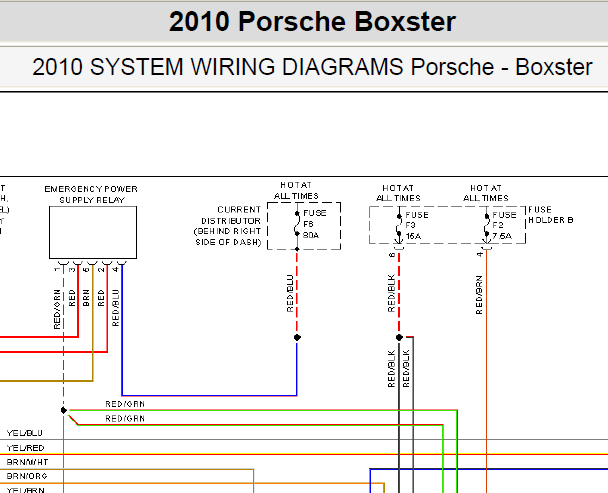Image resolution: width=608 pixels, height=493 pixels.
Task: Click relay pin number 5
Action: click(x=86, y=269)
